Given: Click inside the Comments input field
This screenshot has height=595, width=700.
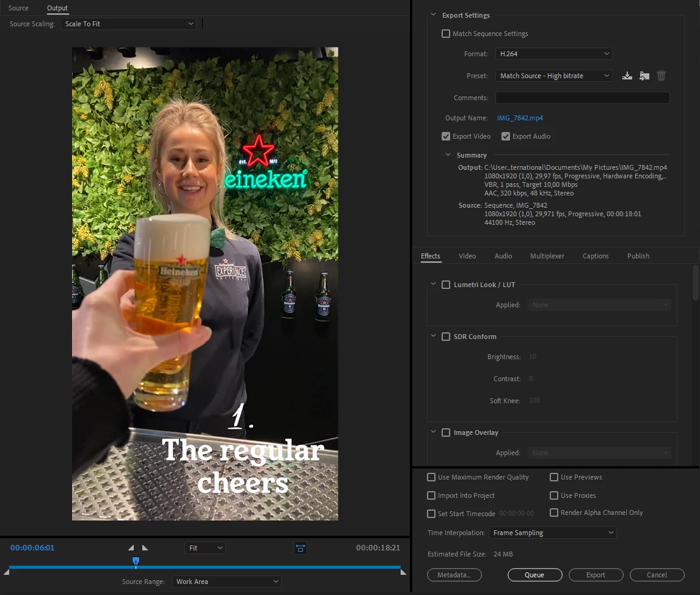Looking at the screenshot, I should tap(582, 98).
